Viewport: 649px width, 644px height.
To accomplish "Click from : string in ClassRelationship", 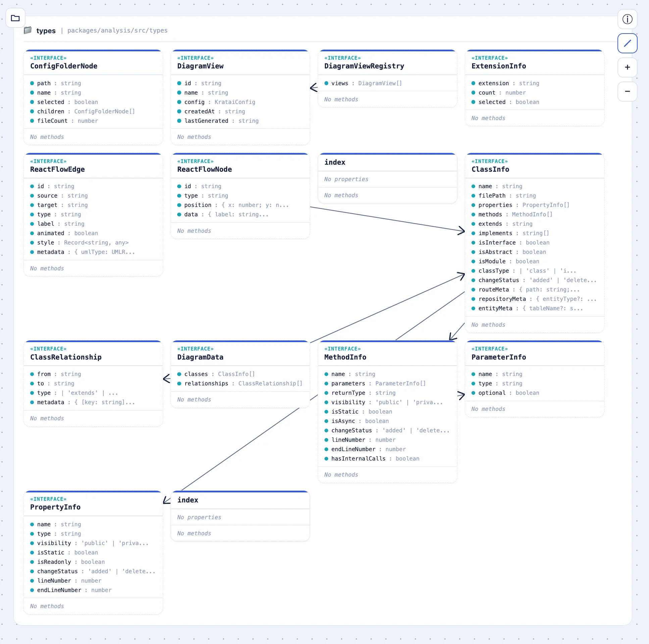I will coord(56,374).
